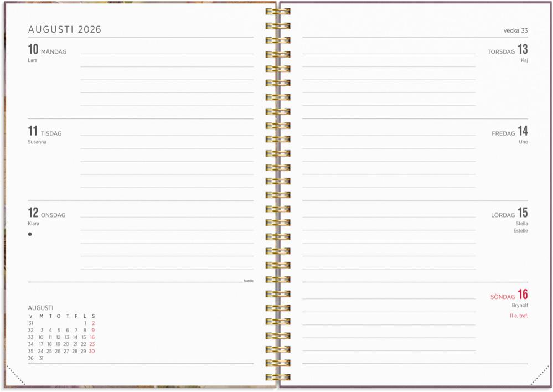
Task: Click the "ONSDAG" day label
Action: coord(53,215)
